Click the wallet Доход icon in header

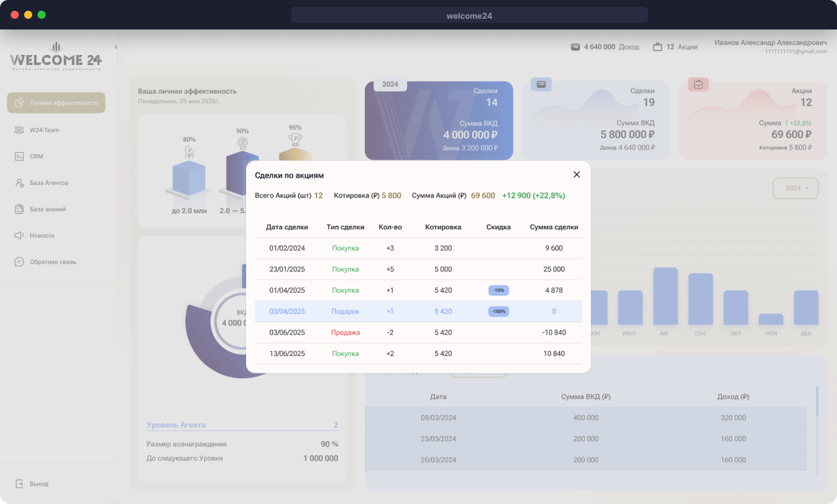[x=575, y=47]
